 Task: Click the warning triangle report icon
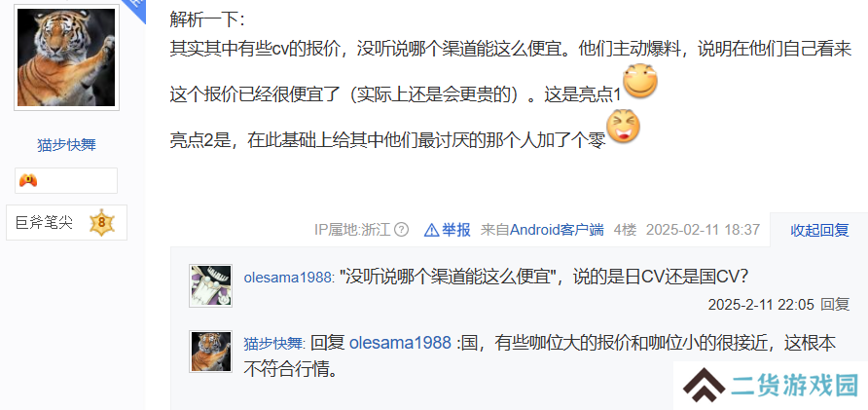pyautogui.click(x=431, y=230)
